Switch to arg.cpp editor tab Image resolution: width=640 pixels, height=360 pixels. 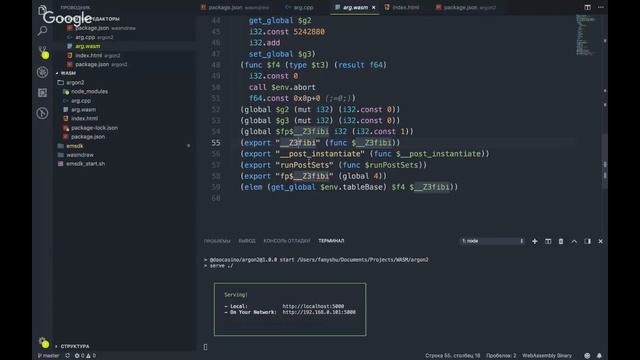point(299,7)
